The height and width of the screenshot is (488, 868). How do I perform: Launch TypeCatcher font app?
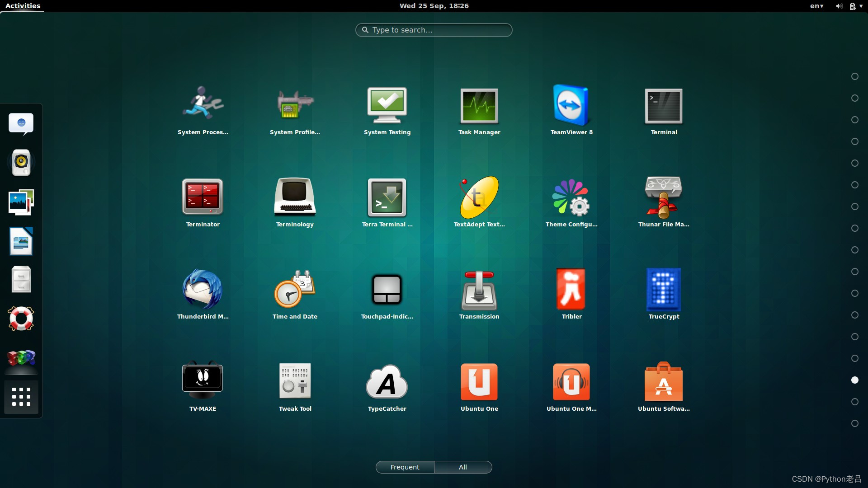[387, 382]
